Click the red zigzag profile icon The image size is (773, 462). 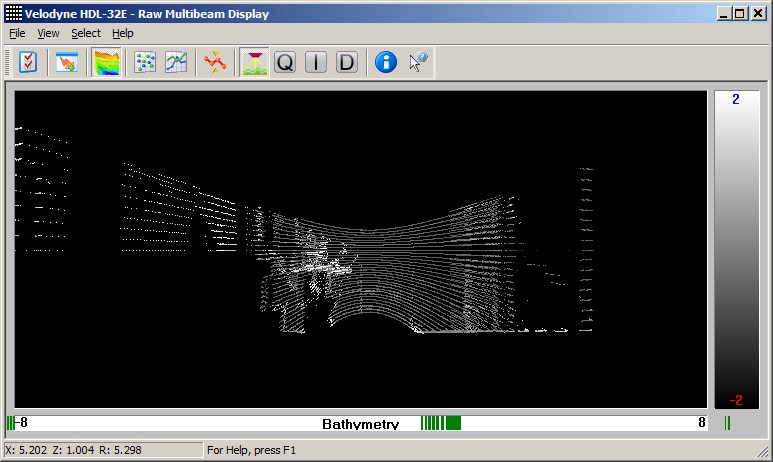214,63
